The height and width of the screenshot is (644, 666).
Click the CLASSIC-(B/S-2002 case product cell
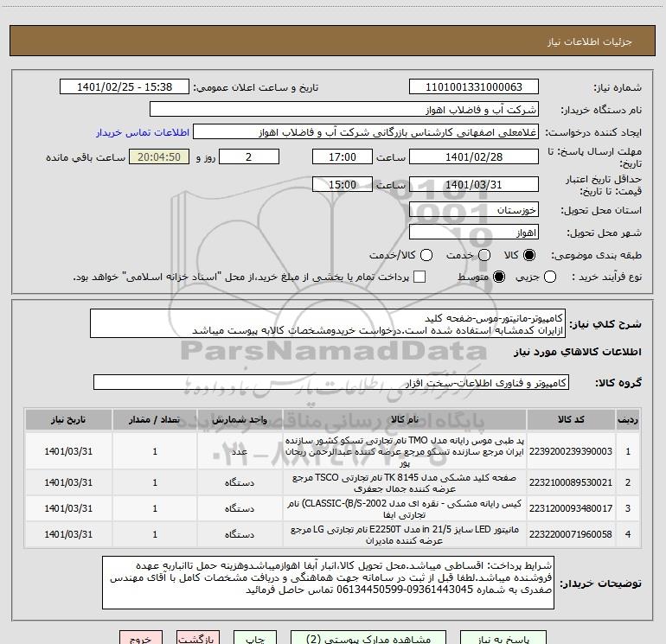[405, 508]
